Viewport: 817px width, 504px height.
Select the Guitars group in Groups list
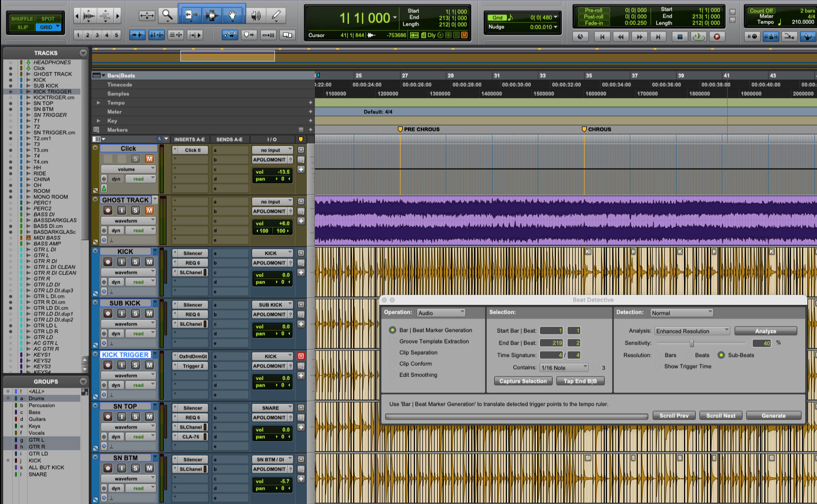[x=37, y=419]
